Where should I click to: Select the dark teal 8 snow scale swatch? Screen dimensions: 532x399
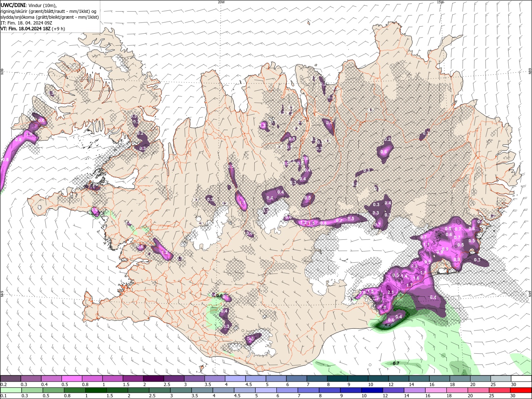coord(337,379)
